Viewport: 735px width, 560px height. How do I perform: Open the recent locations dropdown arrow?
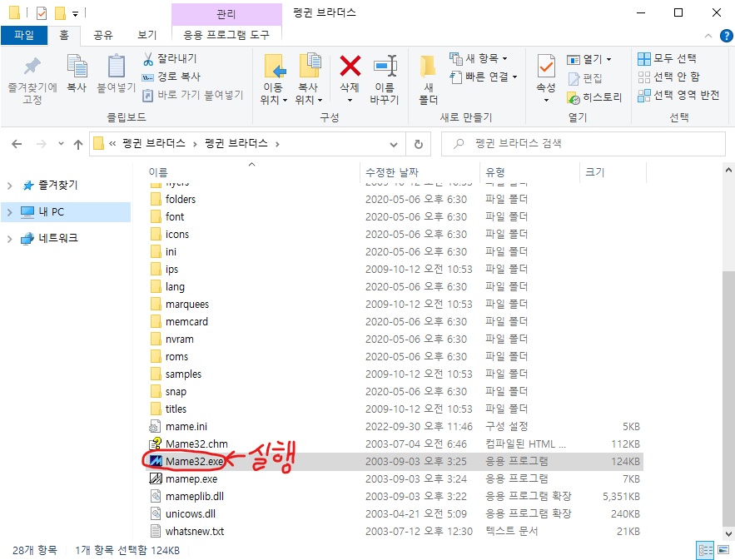pyautogui.click(x=61, y=144)
